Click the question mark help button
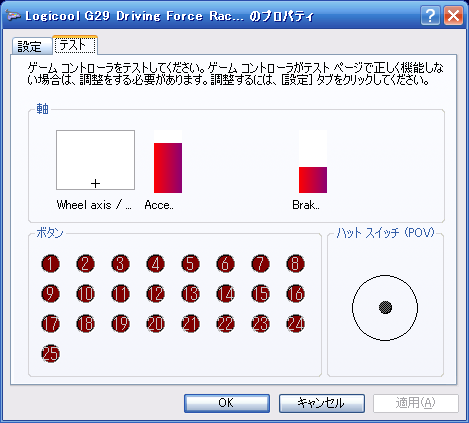The width and height of the screenshot is (469, 423). [x=430, y=16]
